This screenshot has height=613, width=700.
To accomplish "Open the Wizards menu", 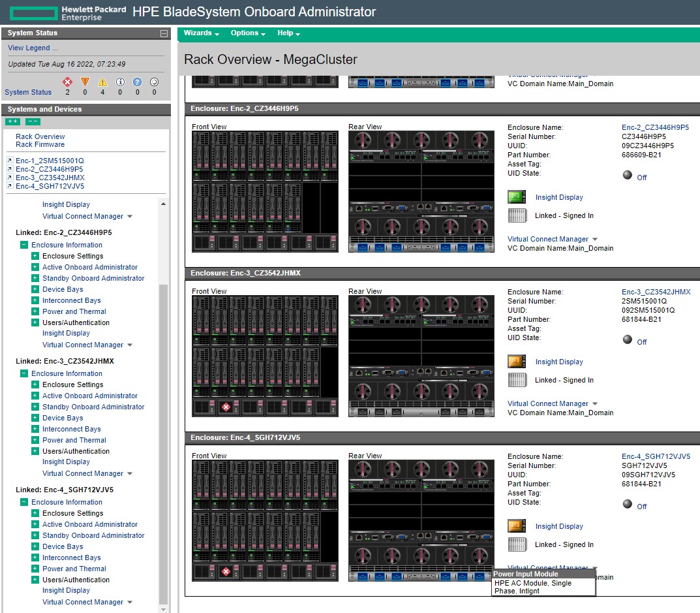I will point(201,33).
